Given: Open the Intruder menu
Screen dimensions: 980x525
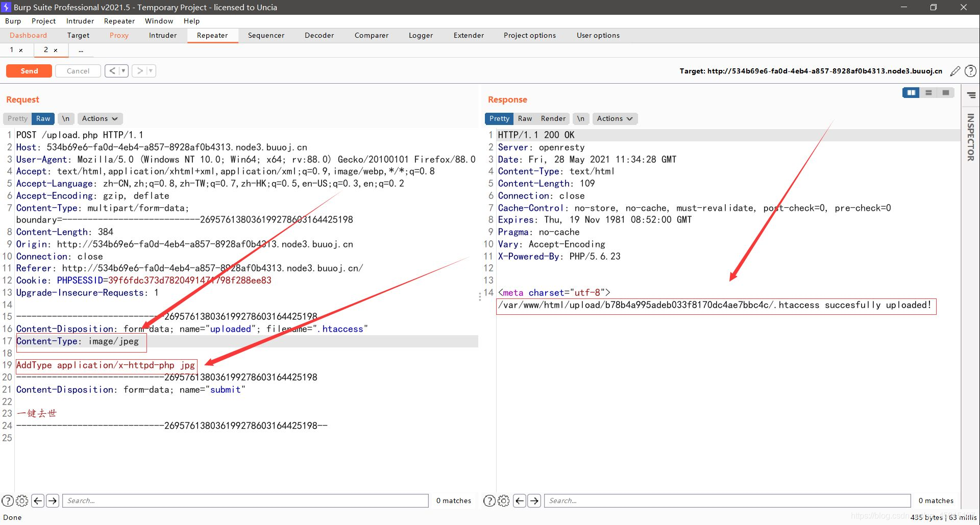Looking at the screenshot, I should coord(80,21).
